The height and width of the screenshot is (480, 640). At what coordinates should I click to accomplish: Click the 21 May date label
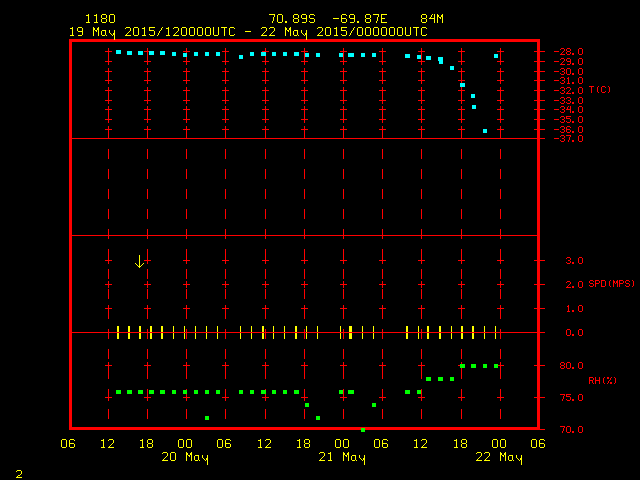click(x=342, y=457)
